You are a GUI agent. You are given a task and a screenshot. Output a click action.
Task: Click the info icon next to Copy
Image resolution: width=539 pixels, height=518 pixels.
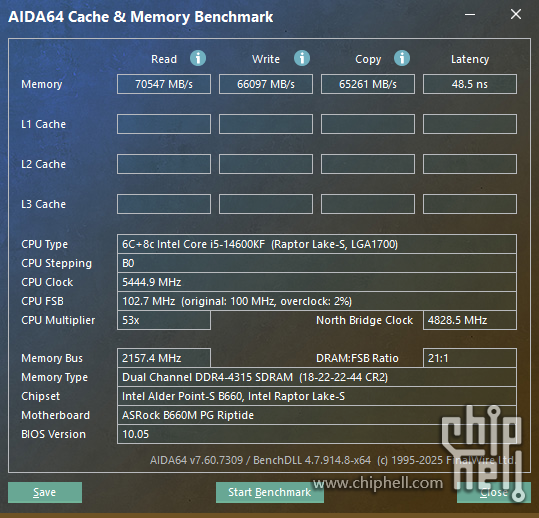[x=402, y=58]
